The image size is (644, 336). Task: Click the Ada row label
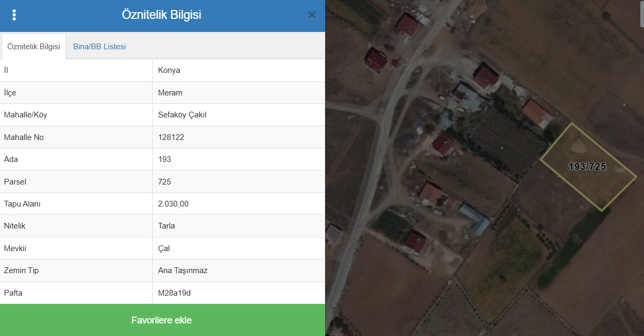[x=11, y=159]
